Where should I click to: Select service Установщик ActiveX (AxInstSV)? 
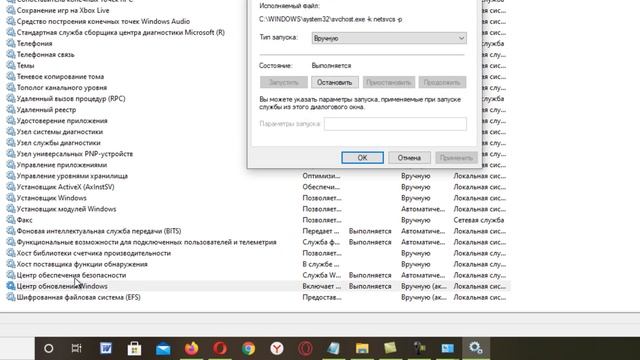65,187
